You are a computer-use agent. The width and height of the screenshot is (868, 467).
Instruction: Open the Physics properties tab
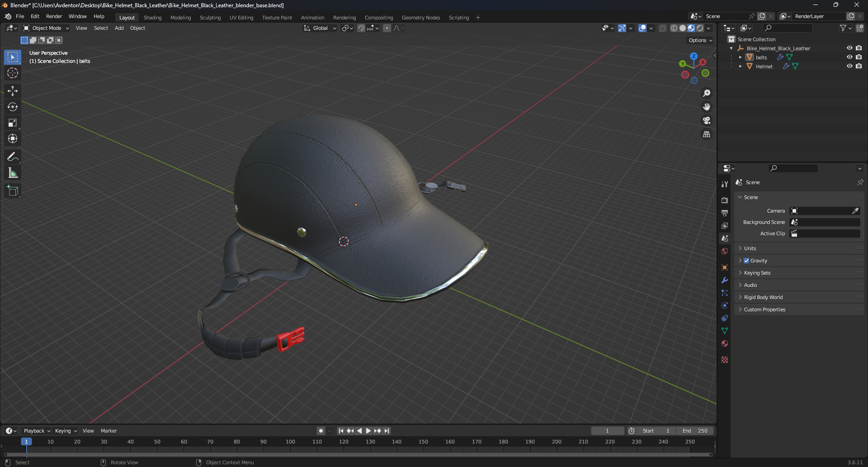point(725,305)
